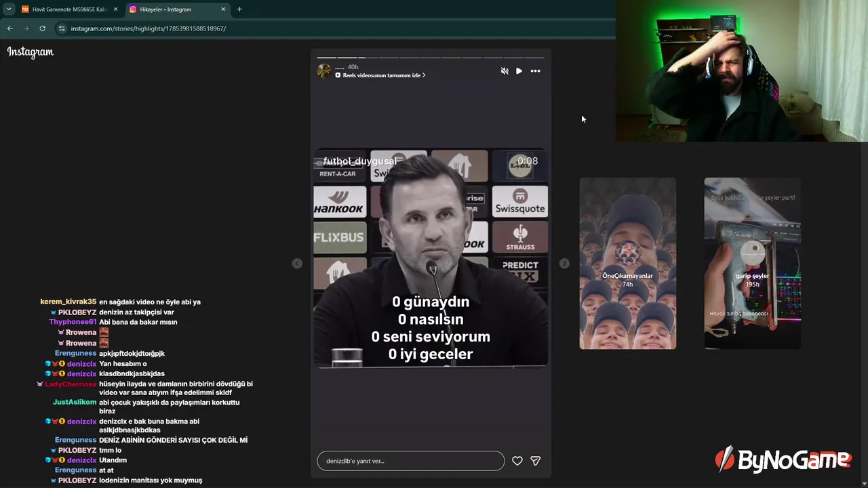Close the Havit Gamenote tab

[115, 9]
